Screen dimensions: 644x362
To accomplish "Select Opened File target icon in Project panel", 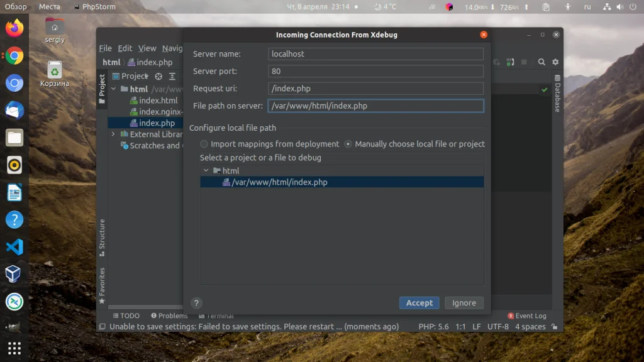I will [x=158, y=77].
